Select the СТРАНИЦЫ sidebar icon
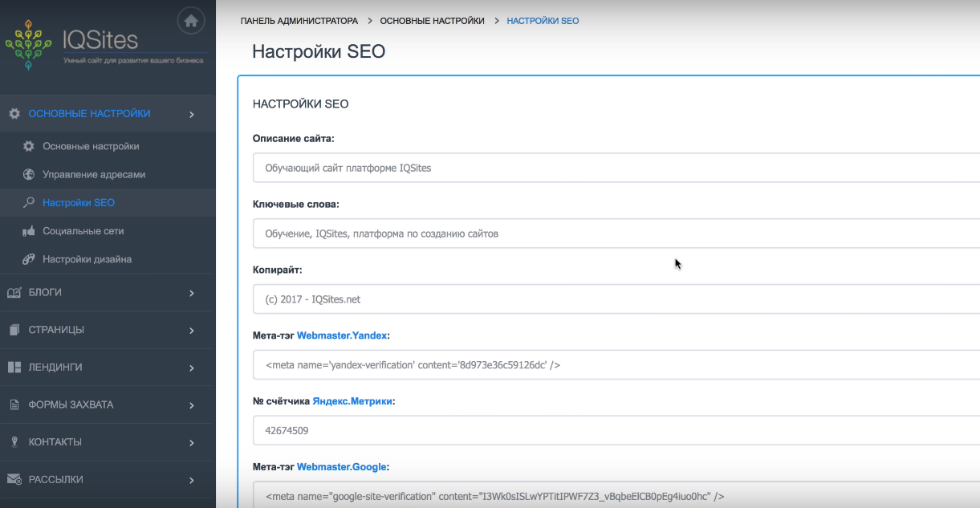This screenshot has height=508, width=980. pos(14,330)
